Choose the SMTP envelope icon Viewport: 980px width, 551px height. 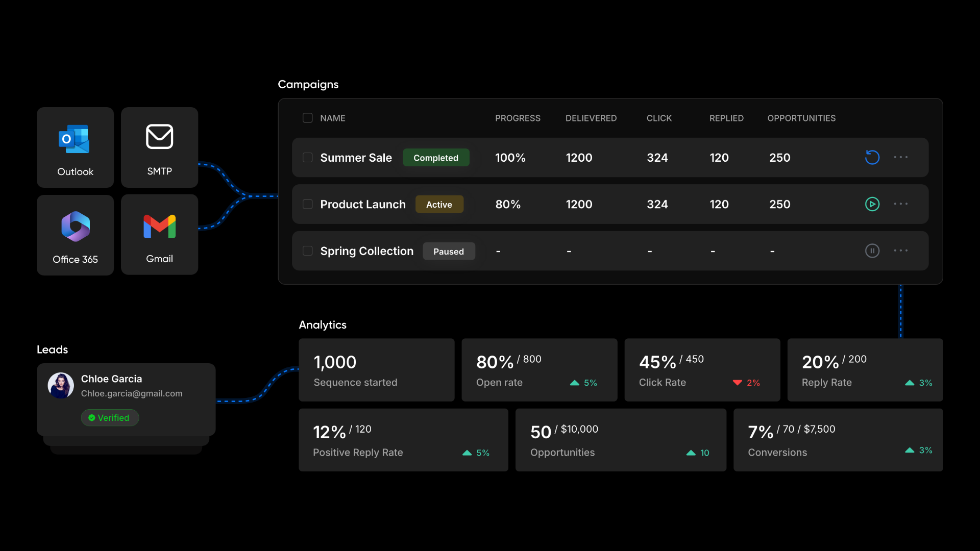point(159,137)
